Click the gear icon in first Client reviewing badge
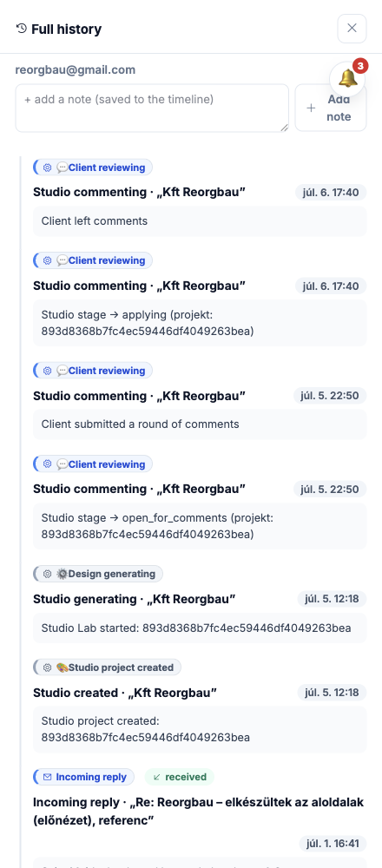The width and height of the screenshot is (382, 868). [x=47, y=168]
